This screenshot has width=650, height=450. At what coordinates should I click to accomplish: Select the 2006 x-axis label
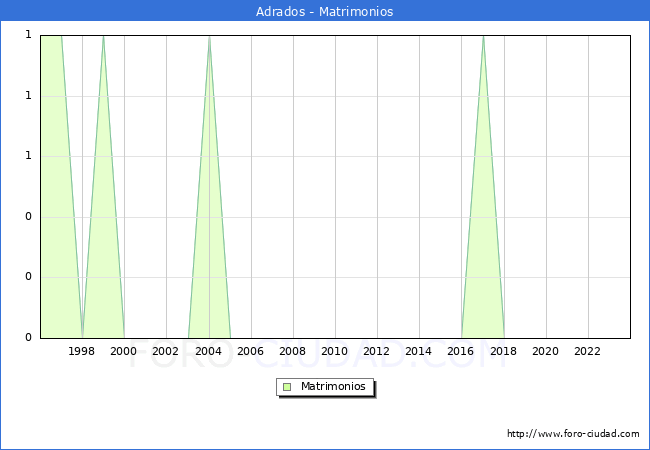250,351
